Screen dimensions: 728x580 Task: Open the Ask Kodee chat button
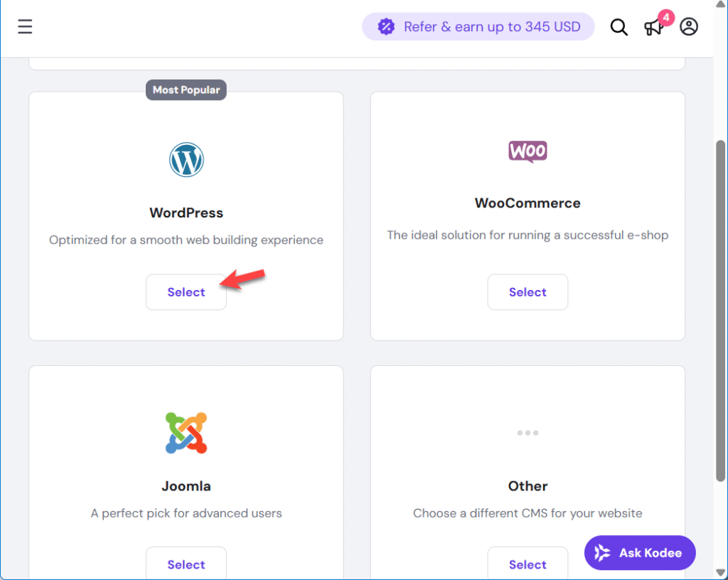(640, 553)
